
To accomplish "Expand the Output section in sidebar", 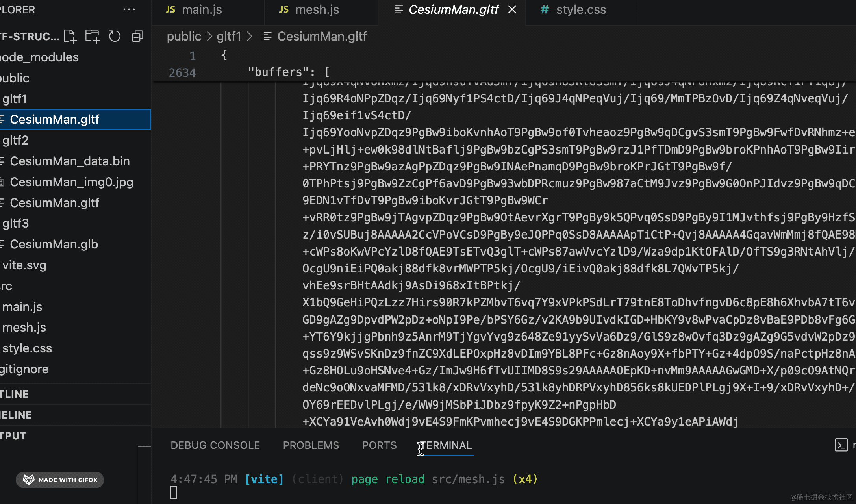I will point(75,435).
